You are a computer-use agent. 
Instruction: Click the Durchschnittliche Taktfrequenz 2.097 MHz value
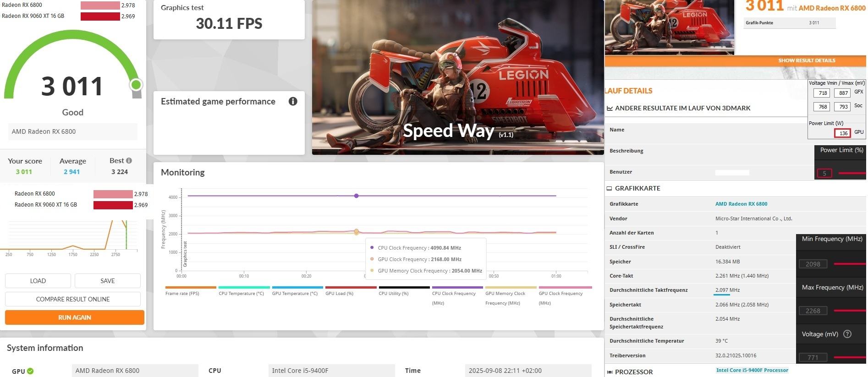coord(727,290)
